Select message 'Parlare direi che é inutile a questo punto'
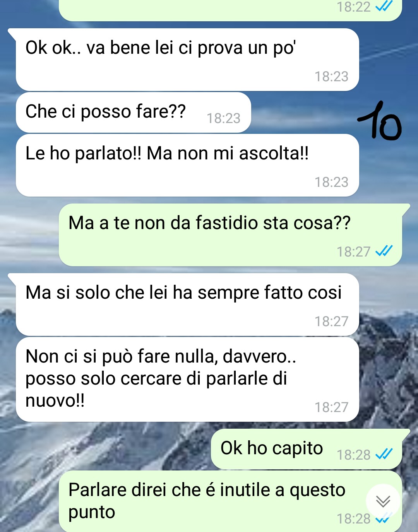This screenshot has height=532, width=418. [x=230, y=501]
